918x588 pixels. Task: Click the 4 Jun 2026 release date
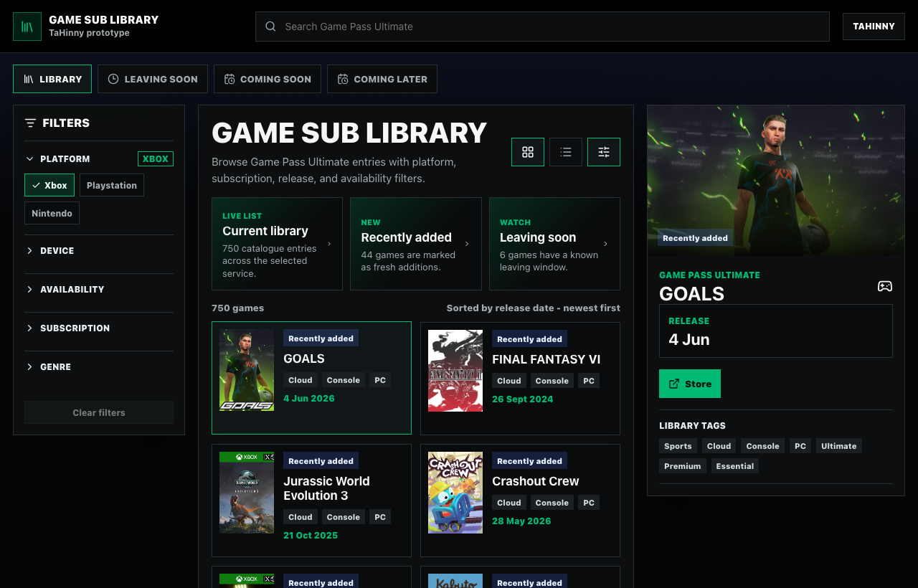pyautogui.click(x=309, y=399)
